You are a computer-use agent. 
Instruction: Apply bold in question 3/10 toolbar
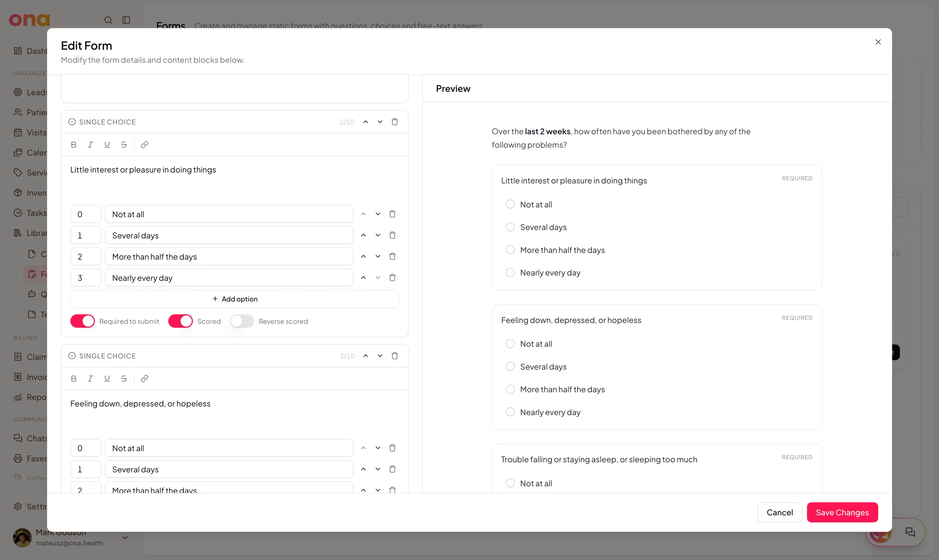(x=74, y=379)
